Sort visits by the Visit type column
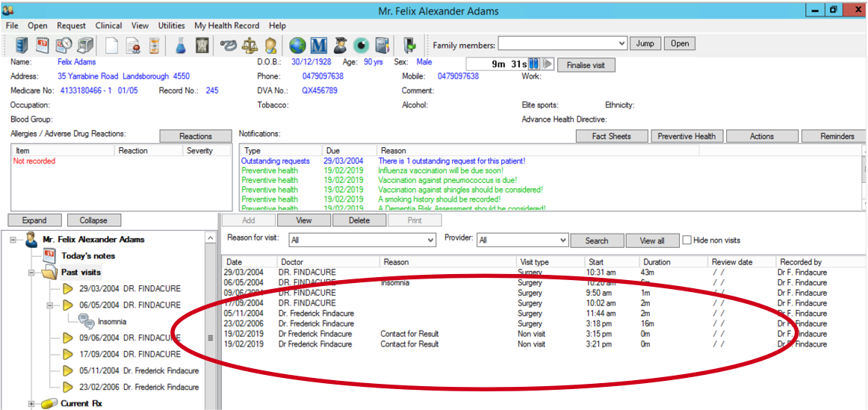868x410 pixels. [x=550, y=261]
